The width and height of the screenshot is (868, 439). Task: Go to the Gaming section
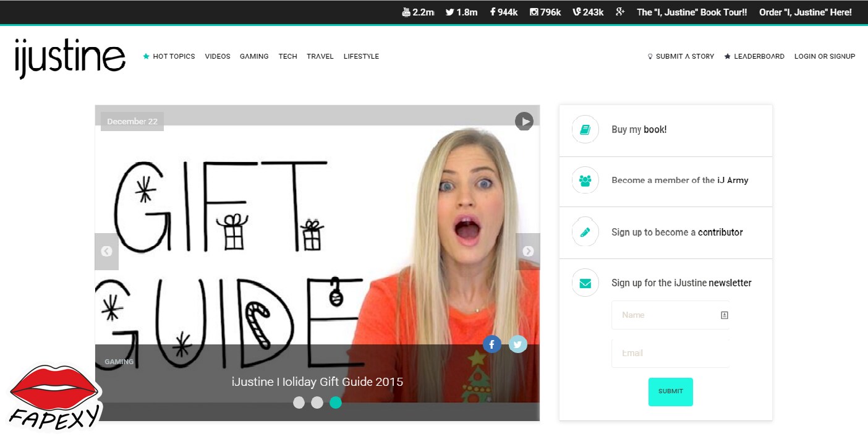click(x=254, y=56)
